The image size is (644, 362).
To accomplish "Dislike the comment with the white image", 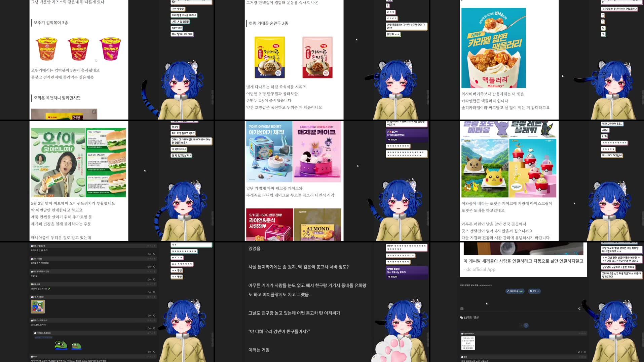I will coord(585,352).
